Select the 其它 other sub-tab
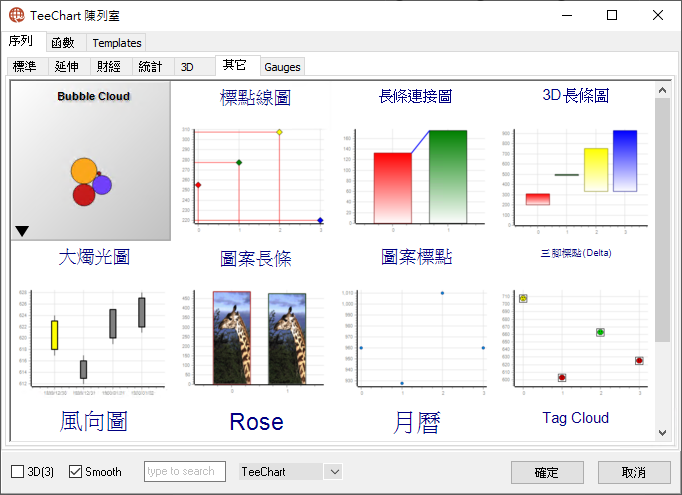This screenshot has width=682, height=495. pyautogui.click(x=237, y=65)
